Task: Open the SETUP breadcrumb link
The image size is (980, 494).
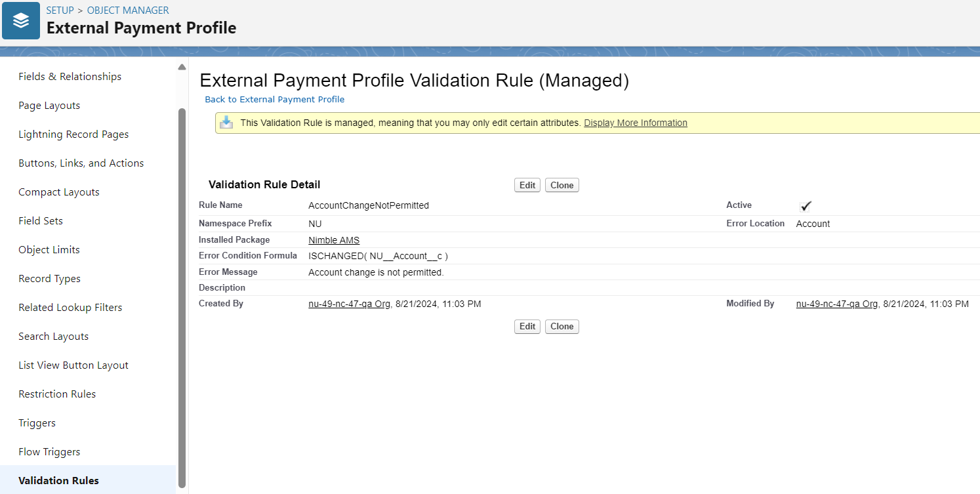Action: point(60,10)
